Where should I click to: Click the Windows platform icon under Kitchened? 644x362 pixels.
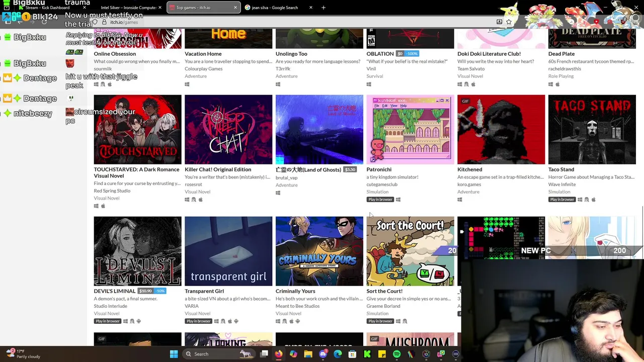459,200
